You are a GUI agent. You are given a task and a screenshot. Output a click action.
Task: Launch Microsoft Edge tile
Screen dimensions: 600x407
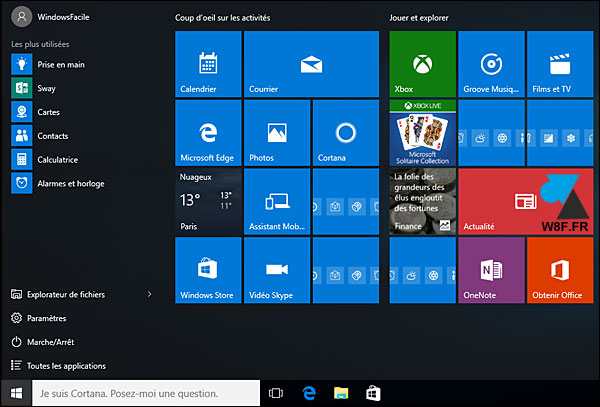[x=208, y=133]
